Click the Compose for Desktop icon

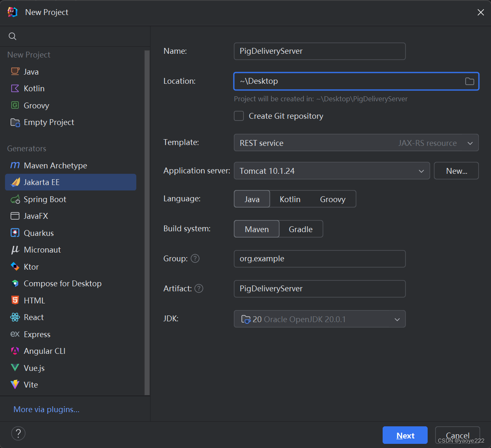click(15, 283)
